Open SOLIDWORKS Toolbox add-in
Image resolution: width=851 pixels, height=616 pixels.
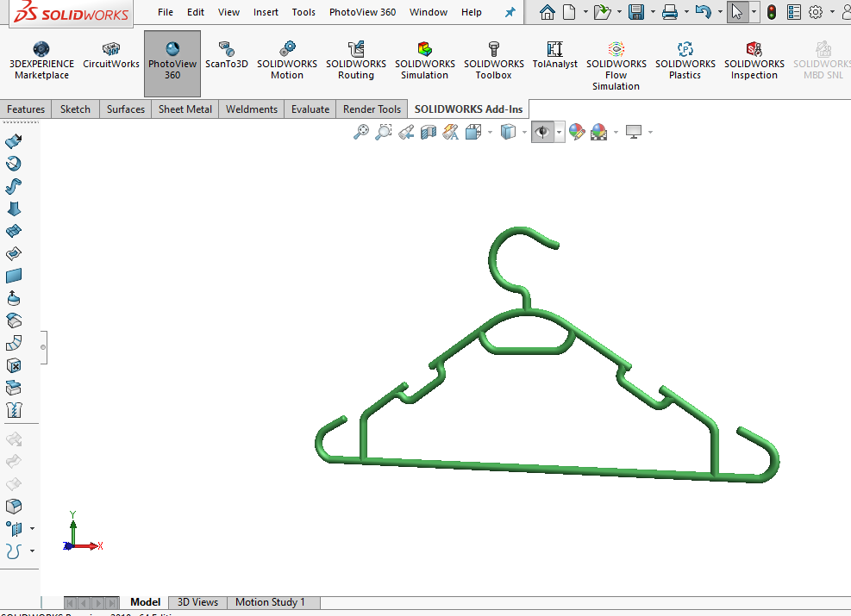click(x=494, y=60)
